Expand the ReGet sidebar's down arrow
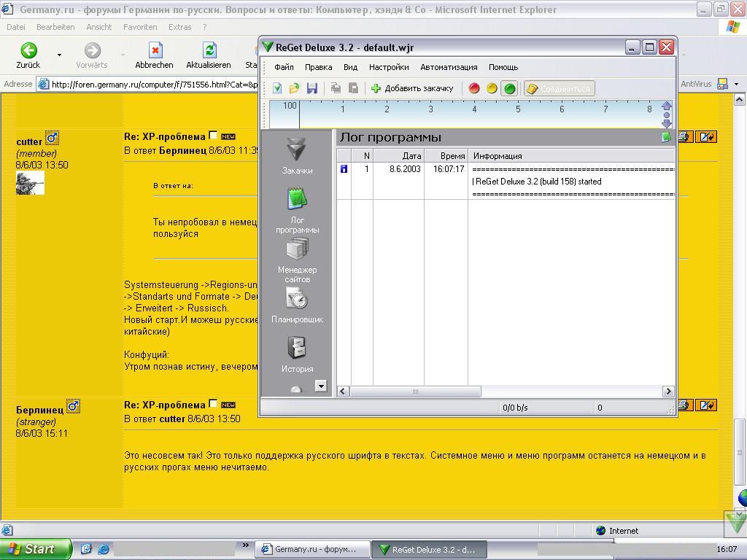Image resolution: width=747 pixels, height=560 pixels. coord(321,386)
